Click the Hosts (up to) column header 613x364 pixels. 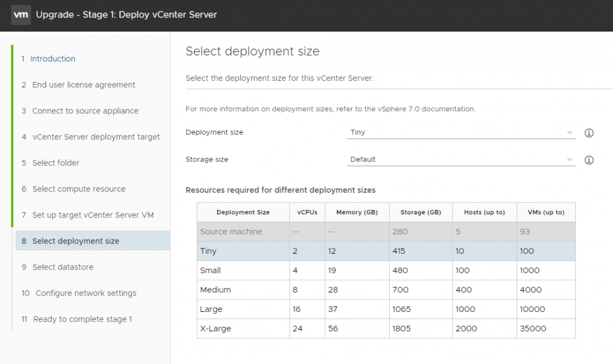pos(484,213)
